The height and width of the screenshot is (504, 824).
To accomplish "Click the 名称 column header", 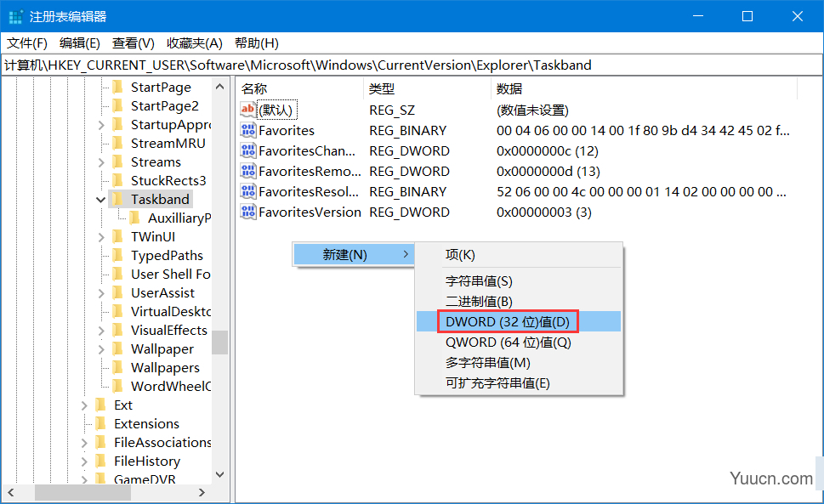I will [299, 88].
